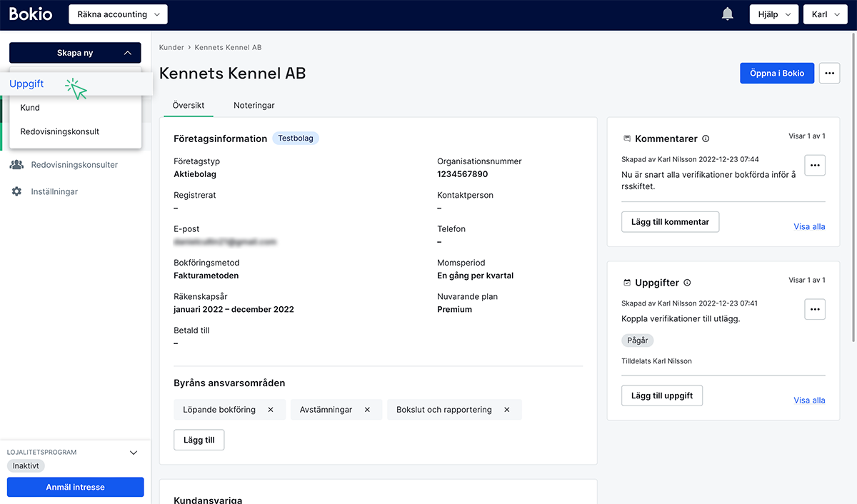
Task: Open the Karl user menu
Action: pos(825,14)
